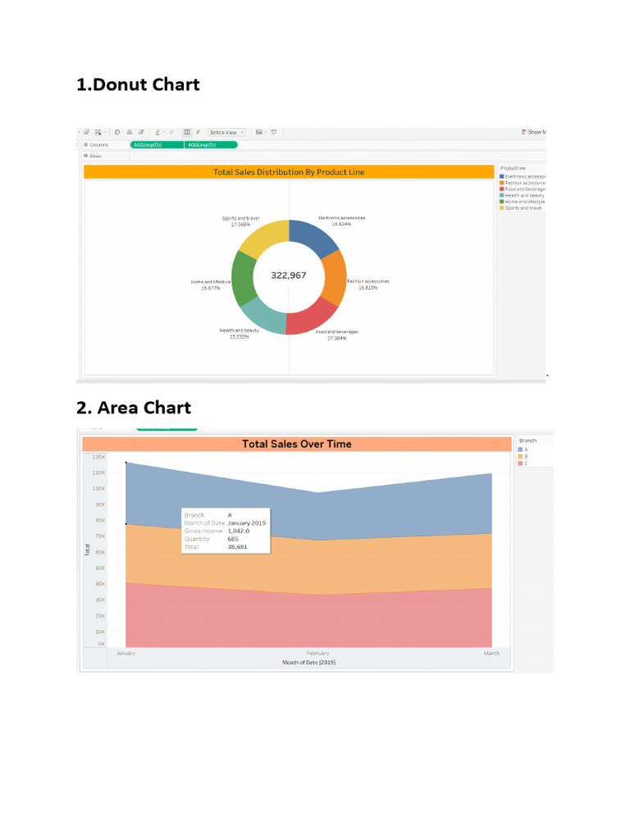
Task: Select Sports and travel legend item
Action: click(523, 208)
